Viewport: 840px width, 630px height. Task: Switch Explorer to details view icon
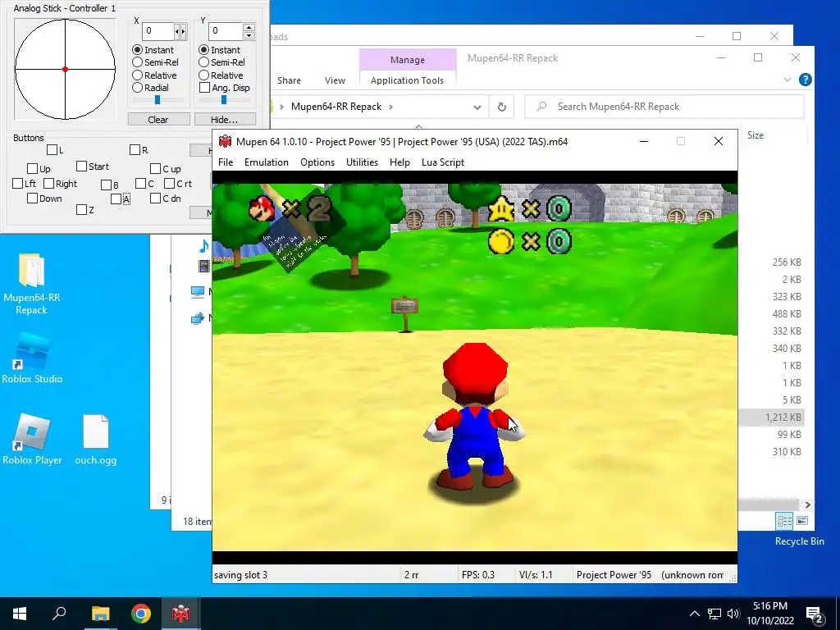(785, 521)
